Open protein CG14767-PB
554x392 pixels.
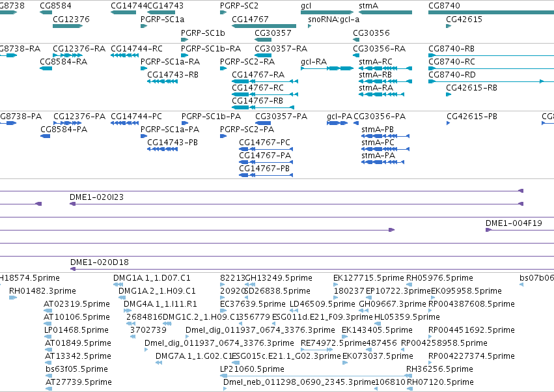tap(264, 169)
